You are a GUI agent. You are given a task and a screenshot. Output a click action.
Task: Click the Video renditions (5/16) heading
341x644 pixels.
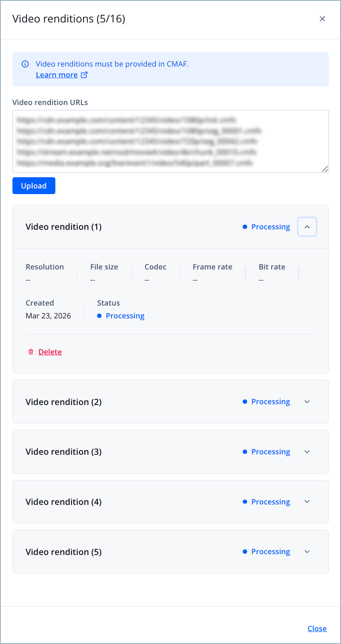pos(69,19)
